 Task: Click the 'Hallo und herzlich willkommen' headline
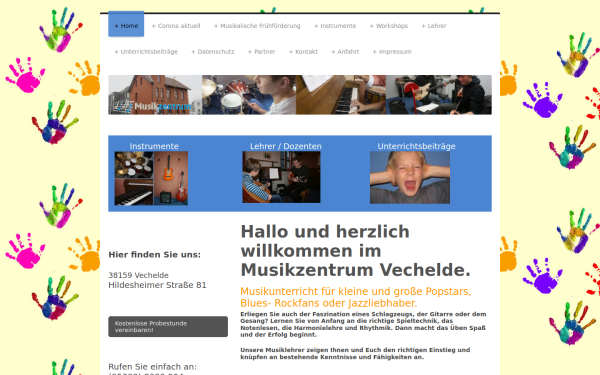click(x=355, y=251)
